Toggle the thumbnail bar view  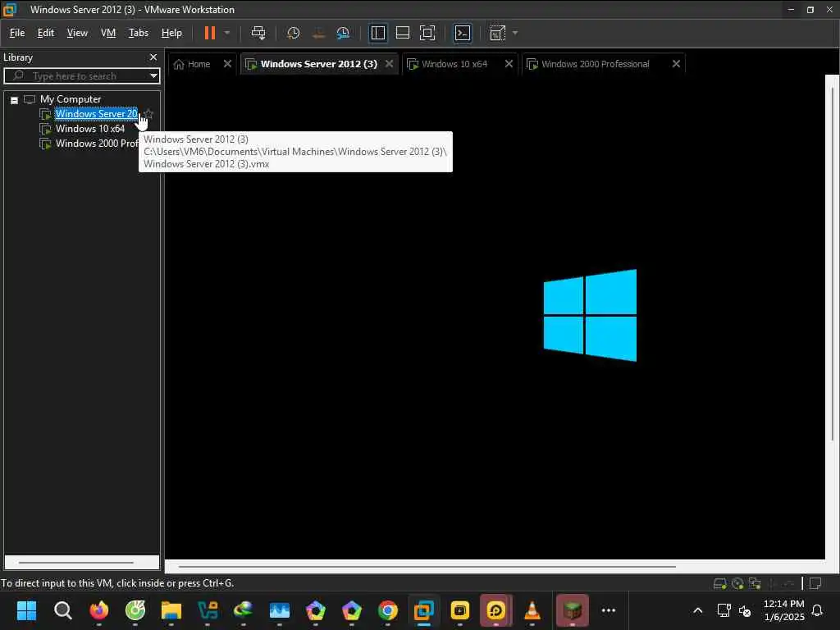(x=403, y=33)
